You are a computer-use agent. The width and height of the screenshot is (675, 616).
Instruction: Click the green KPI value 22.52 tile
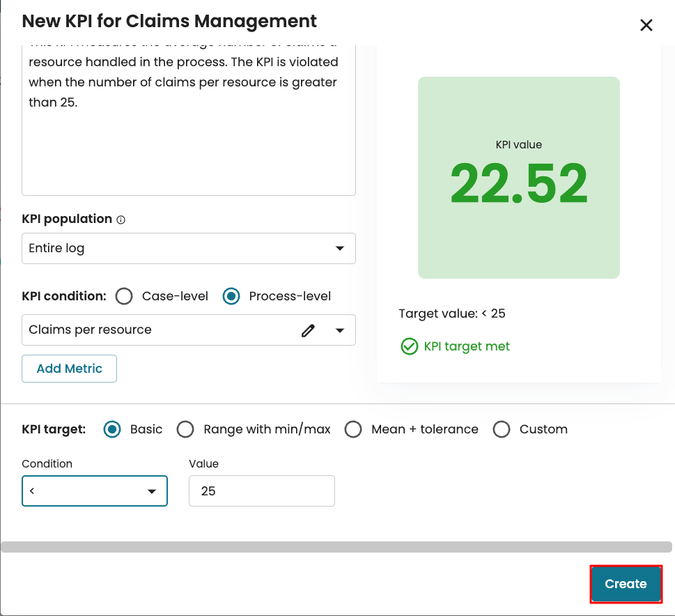tap(518, 178)
